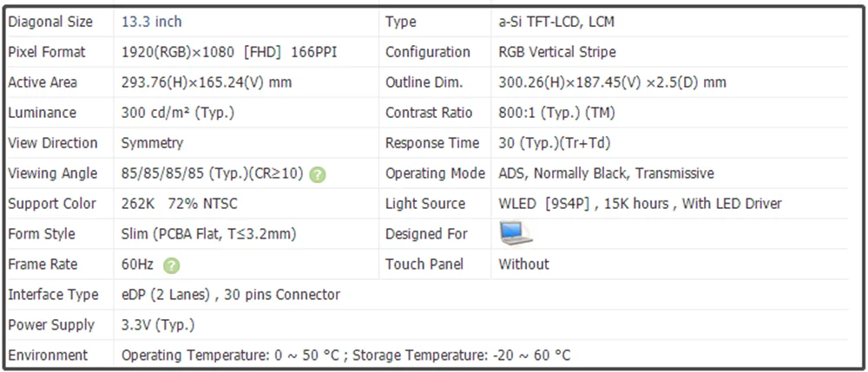Image resolution: width=868 pixels, height=372 pixels.
Task: Click the help icon next to 60Hz
Action: click(172, 265)
